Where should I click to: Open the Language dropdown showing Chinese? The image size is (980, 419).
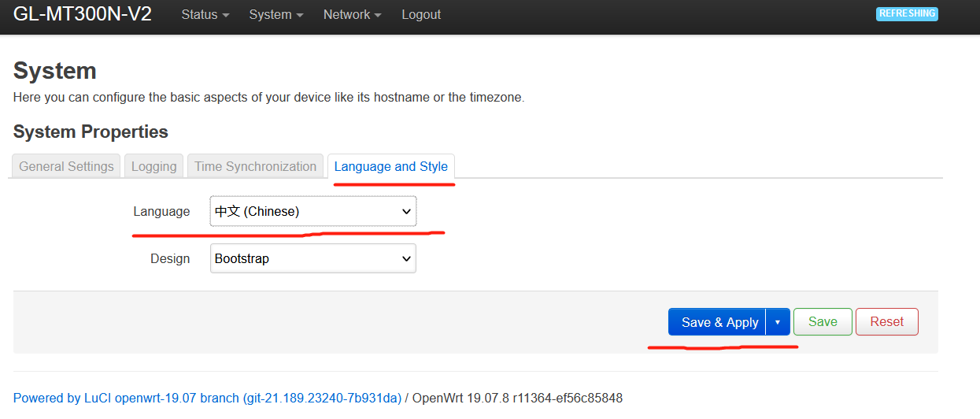coord(312,211)
